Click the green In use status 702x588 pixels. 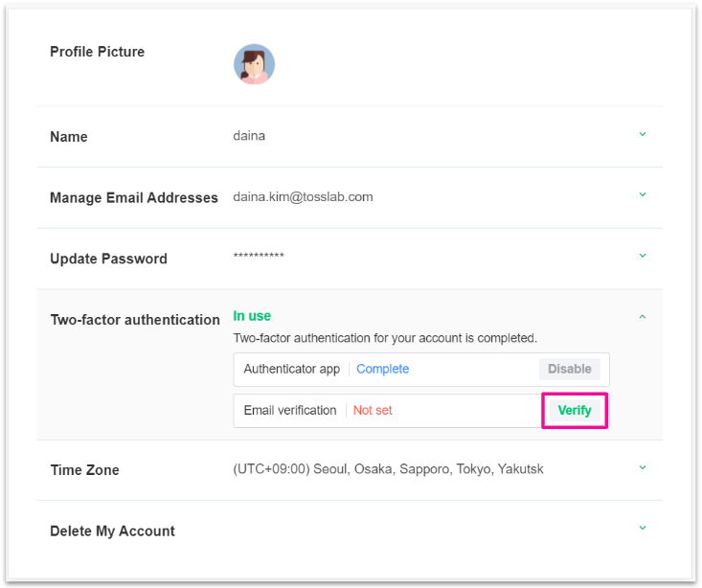click(252, 316)
